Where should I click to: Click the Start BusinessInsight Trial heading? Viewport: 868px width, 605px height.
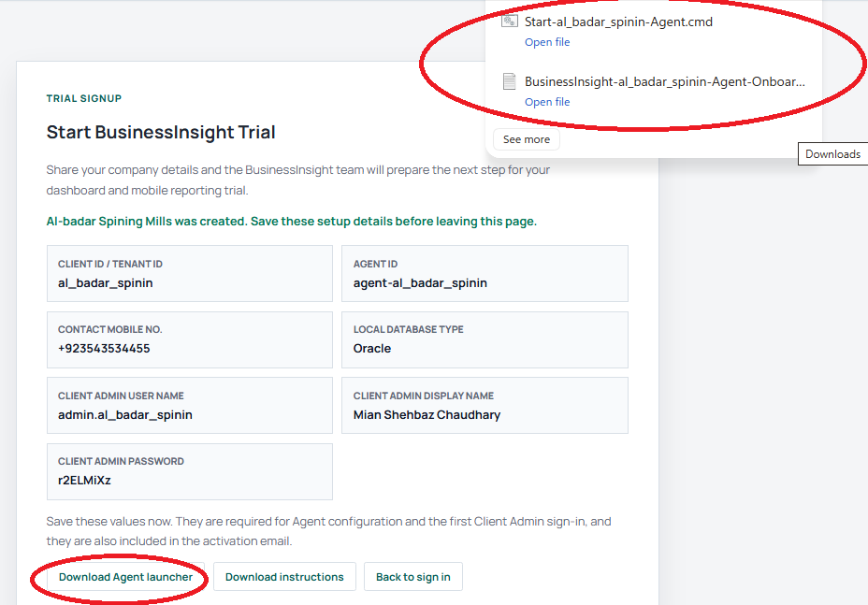coord(161,132)
